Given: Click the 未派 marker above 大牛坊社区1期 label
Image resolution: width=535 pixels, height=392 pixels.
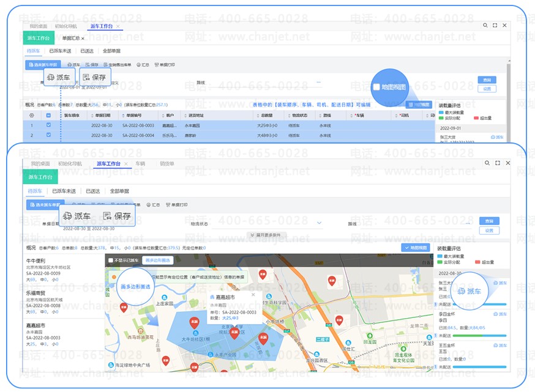Looking at the screenshot, I should pyautogui.click(x=195, y=322).
